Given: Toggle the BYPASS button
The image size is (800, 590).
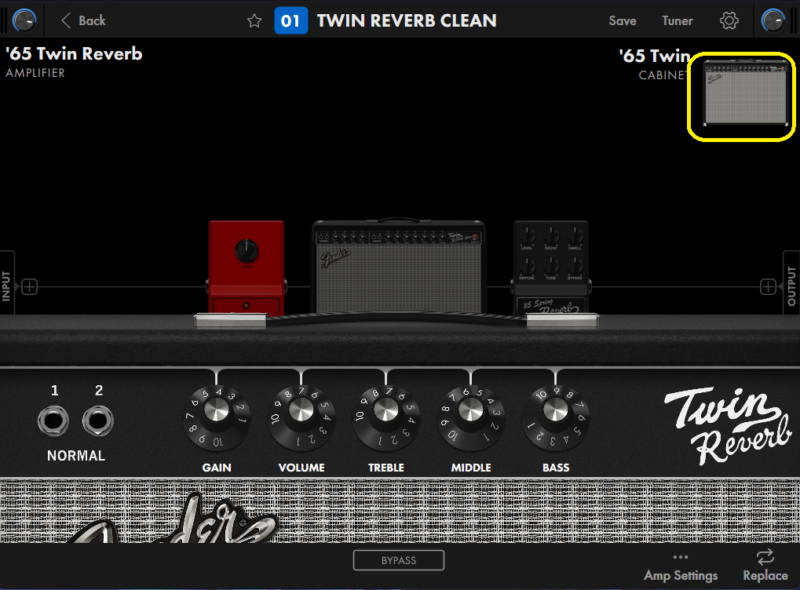Looking at the screenshot, I should tap(398, 560).
